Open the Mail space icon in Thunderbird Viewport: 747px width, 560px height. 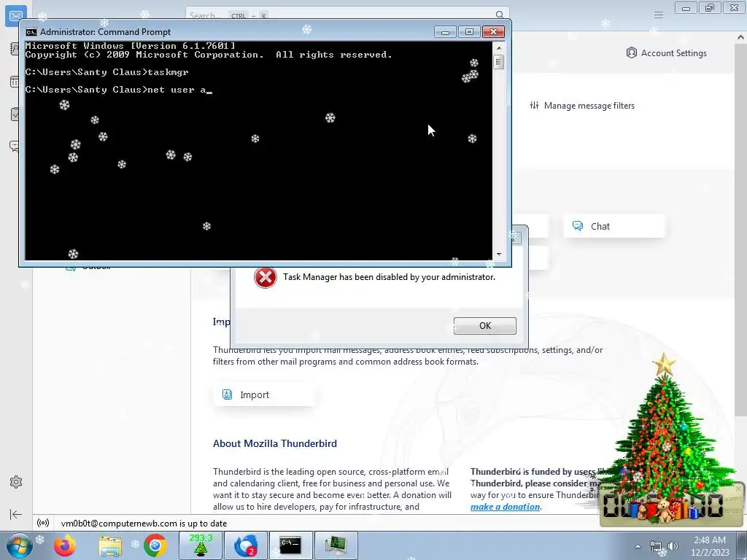(16, 16)
